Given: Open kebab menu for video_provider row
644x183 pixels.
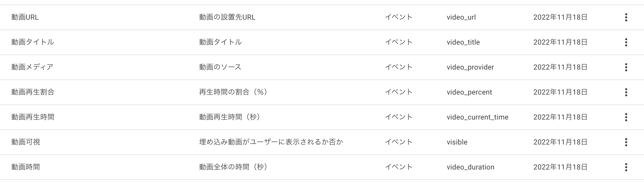Looking at the screenshot, I should [626, 67].
